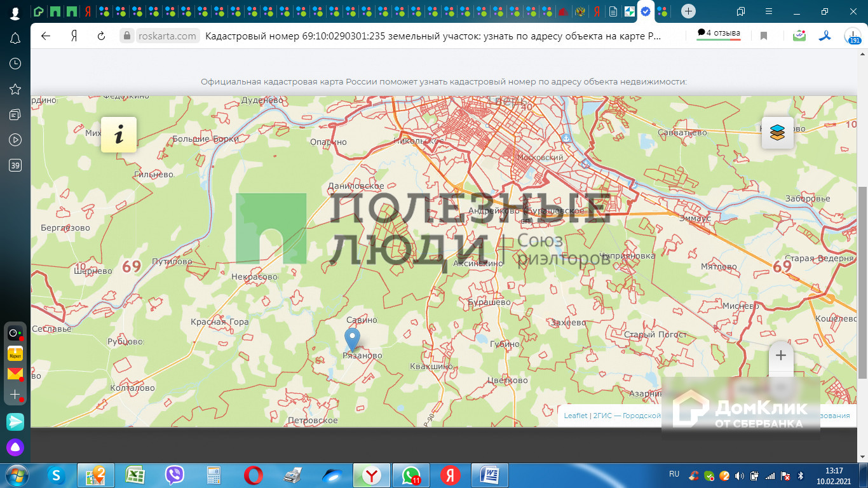Click the roskarta.com domain in address bar
The image size is (868, 488).
click(x=168, y=36)
